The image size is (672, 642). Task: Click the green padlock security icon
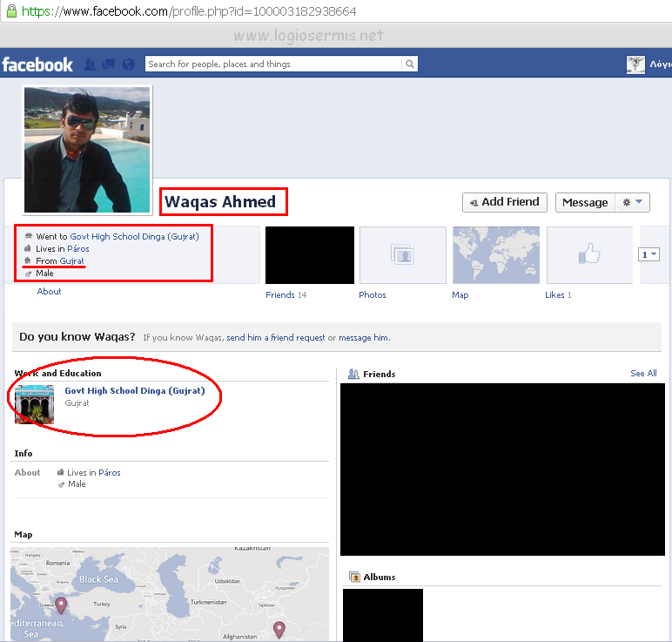click(x=11, y=10)
